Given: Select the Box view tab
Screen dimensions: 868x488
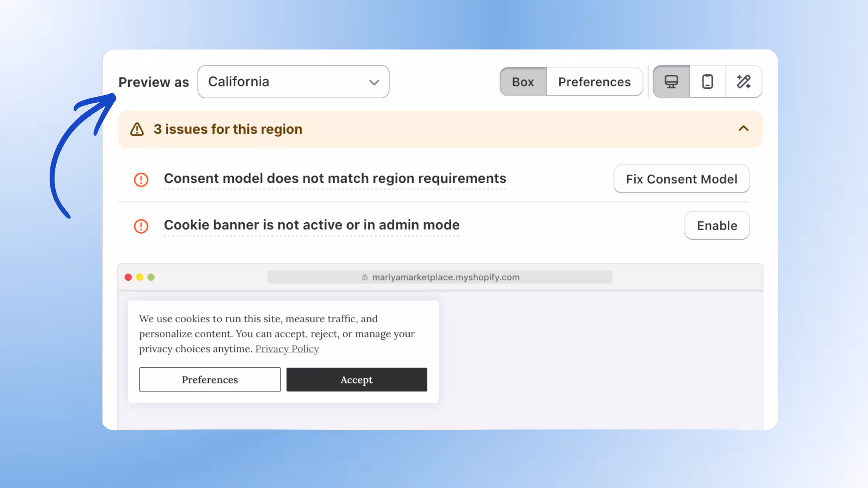Looking at the screenshot, I should tap(523, 82).
